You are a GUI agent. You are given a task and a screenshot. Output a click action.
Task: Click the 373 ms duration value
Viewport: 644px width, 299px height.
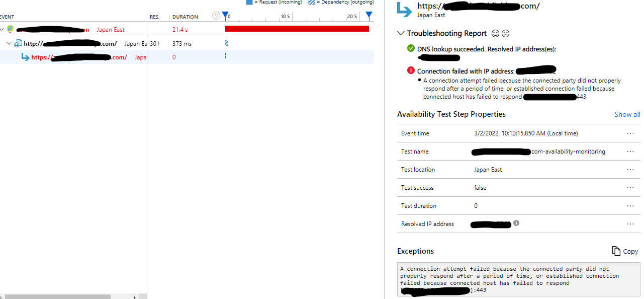[x=182, y=44]
